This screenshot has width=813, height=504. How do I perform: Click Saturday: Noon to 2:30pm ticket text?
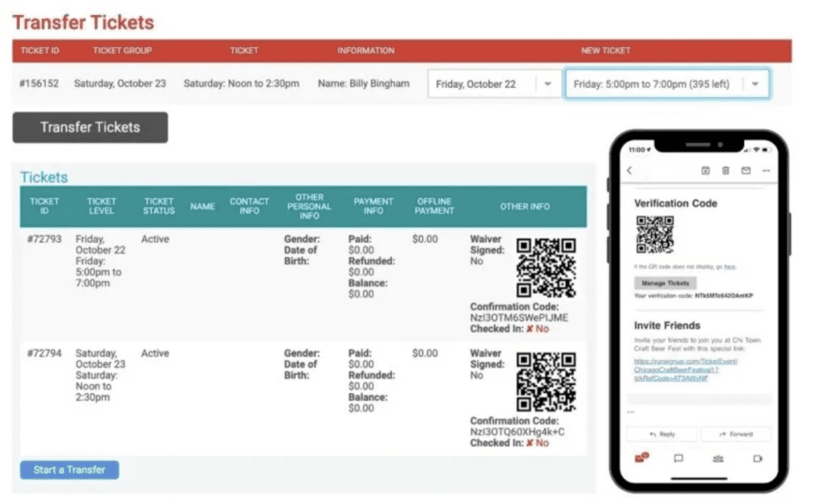click(x=241, y=83)
